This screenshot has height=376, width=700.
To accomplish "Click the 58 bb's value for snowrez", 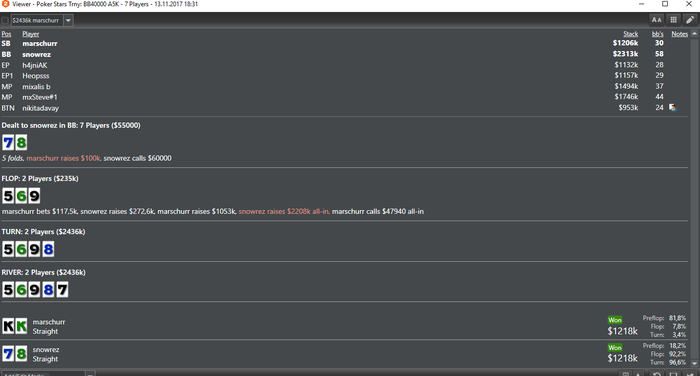I will point(659,54).
